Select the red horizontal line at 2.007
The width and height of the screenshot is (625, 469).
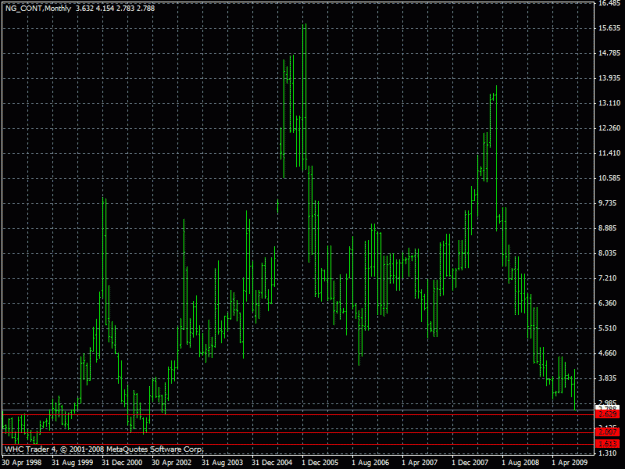(x=298, y=432)
